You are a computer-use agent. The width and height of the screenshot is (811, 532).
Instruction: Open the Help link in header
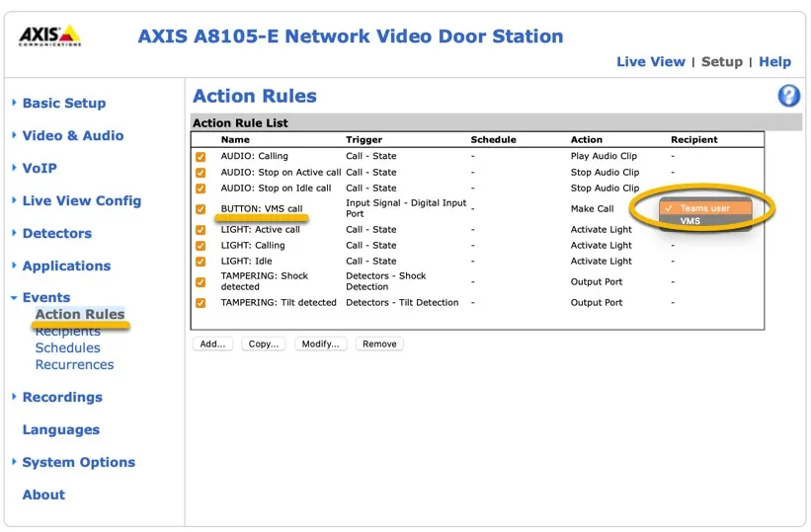(774, 61)
